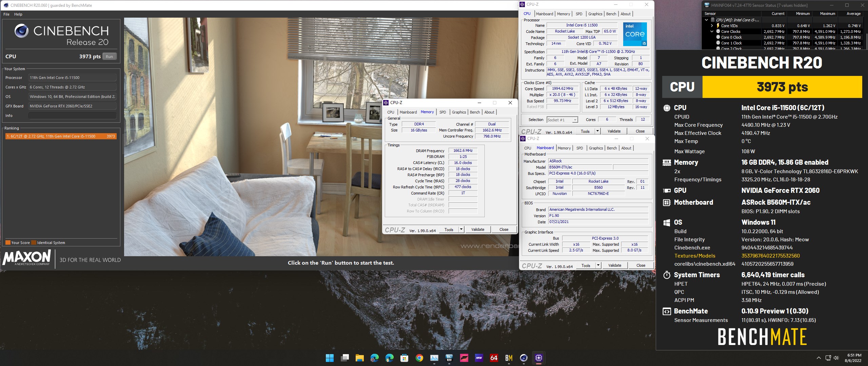Click the Info input field in Cinebench

pos(73,116)
